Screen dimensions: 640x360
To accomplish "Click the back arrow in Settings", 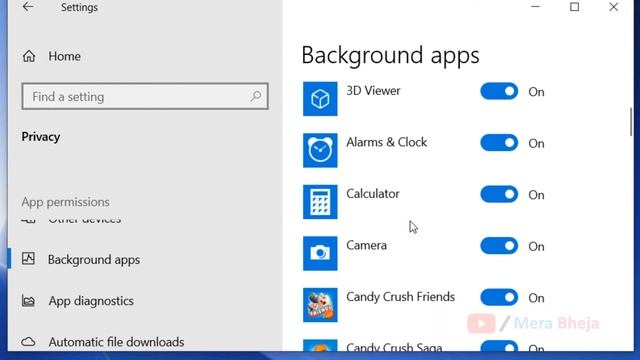I will [28, 7].
